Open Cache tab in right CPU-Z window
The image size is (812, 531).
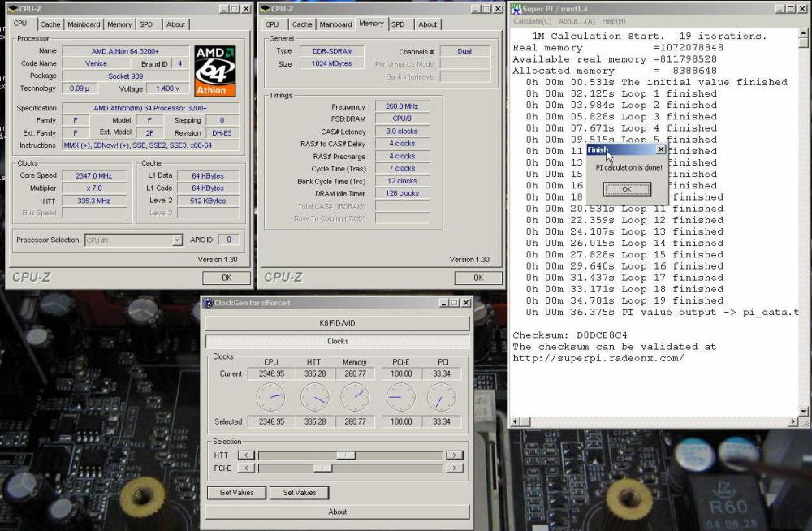(302, 24)
